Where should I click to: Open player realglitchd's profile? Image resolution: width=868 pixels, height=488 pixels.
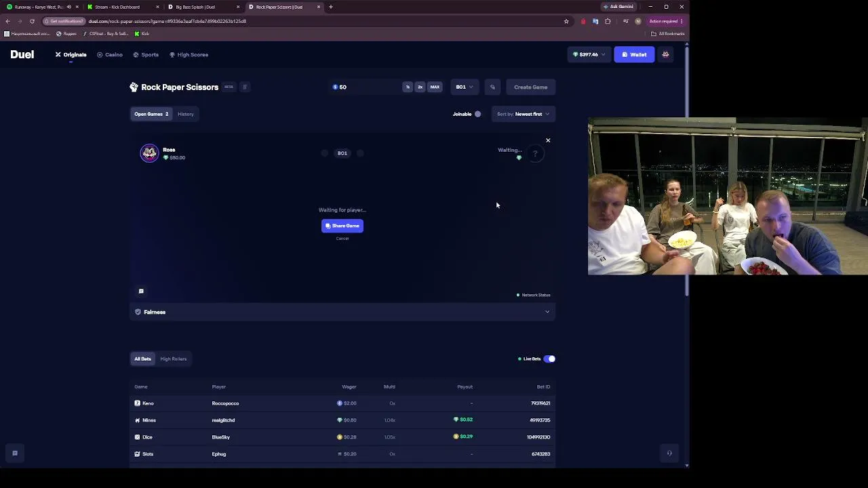(x=223, y=420)
